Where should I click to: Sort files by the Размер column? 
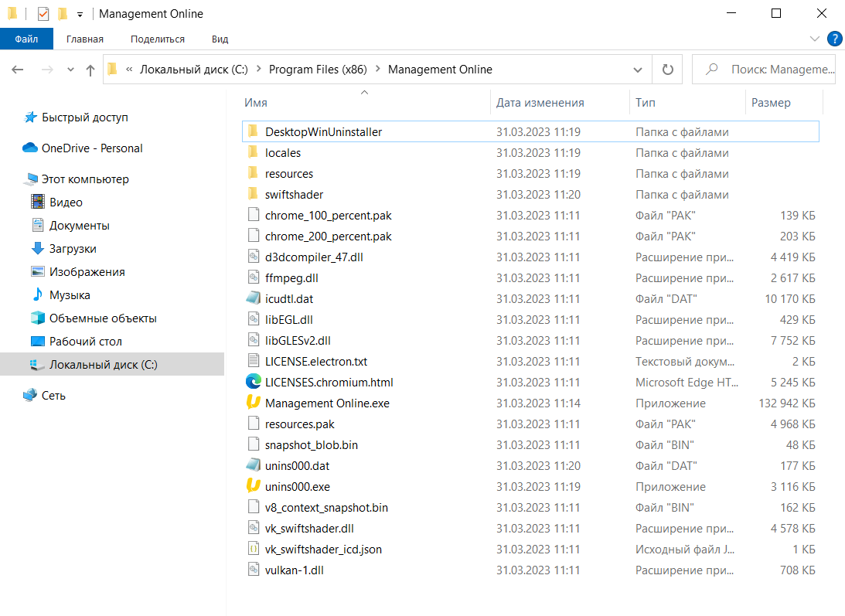[x=771, y=102]
